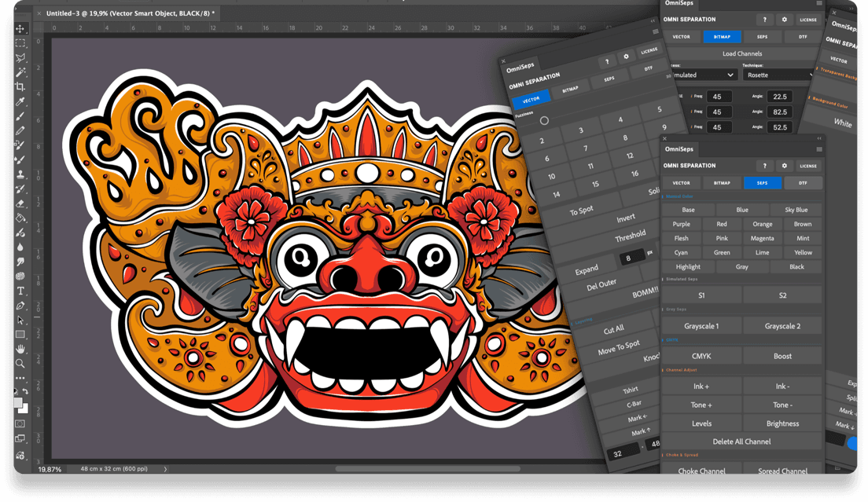Image resolution: width=868 pixels, height=502 pixels.
Task: Click the Threshold button in vector panel
Action: tap(630, 236)
